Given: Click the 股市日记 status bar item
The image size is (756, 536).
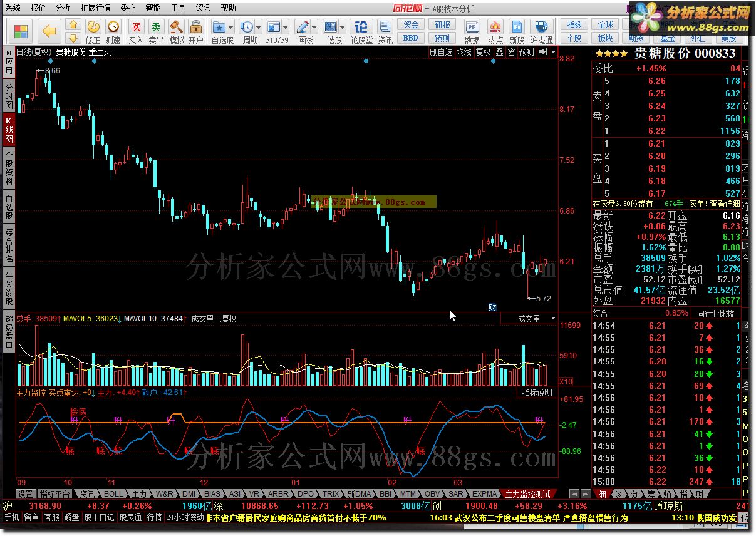Looking at the screenshot, I should (99, 518).
